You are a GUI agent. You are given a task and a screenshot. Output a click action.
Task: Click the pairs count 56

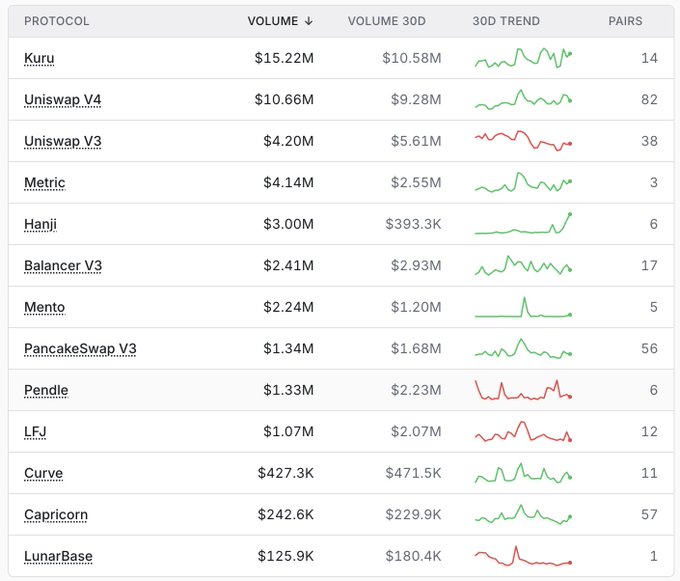point(649,348)
